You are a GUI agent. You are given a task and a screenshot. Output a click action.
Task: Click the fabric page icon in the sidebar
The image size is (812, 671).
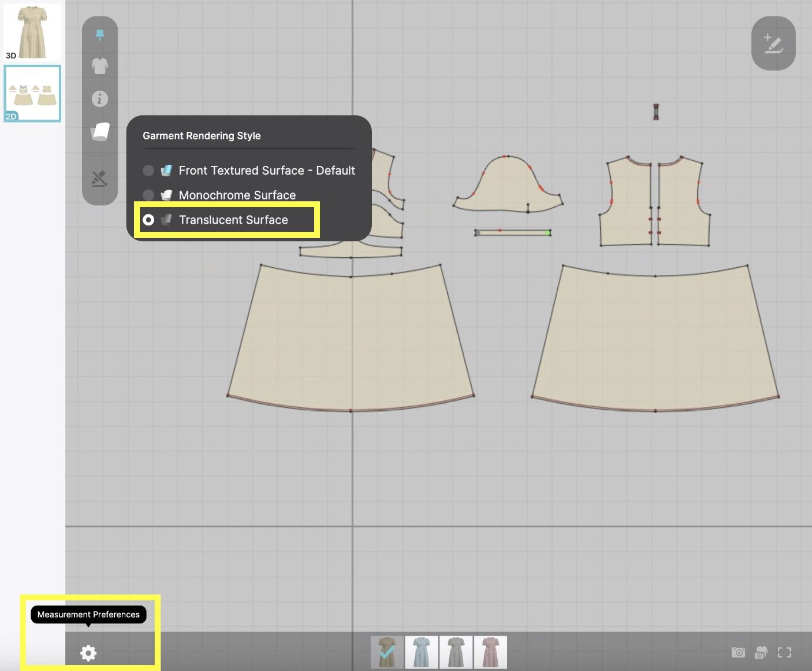tap(99, 131)
